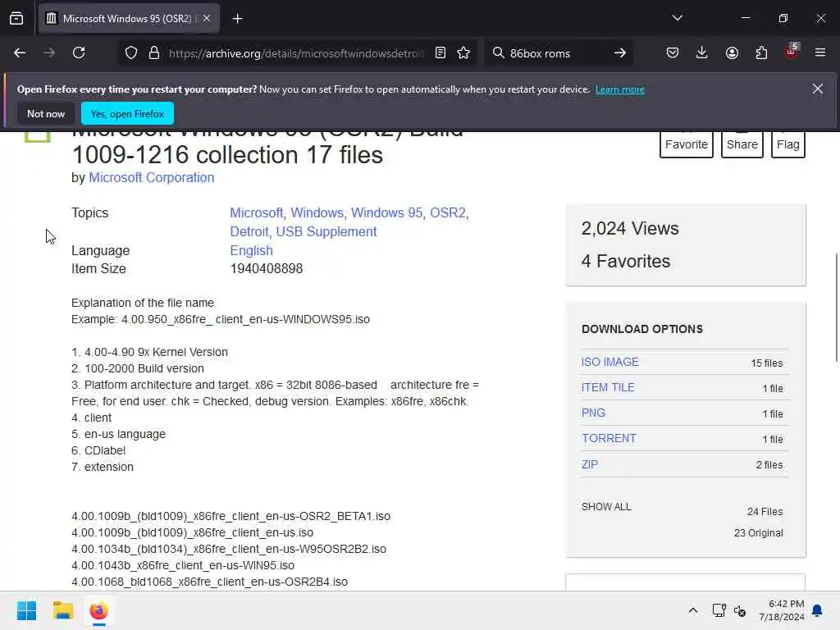This screenshot has height=630, width=840.
Task: Click 'Learn more' in notification bar
Action: click(620, 89)
